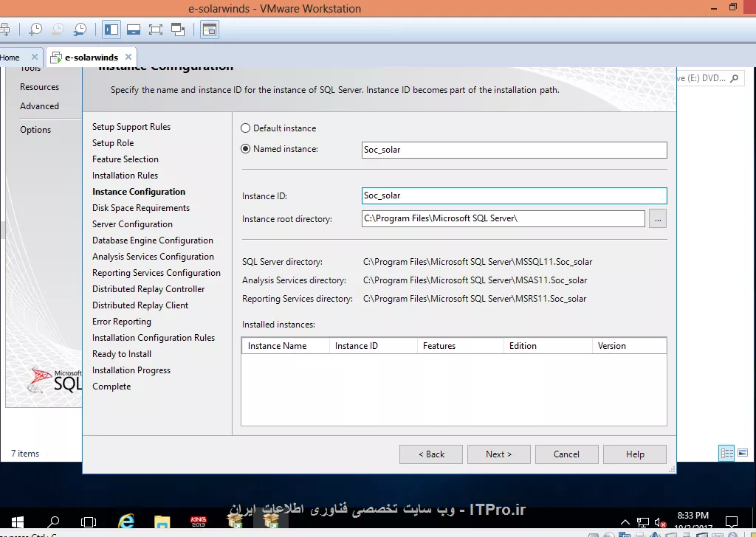Select Distributed Replay Controller step
The width and height of the screenshot is (756, 537).
coord(148,289)
